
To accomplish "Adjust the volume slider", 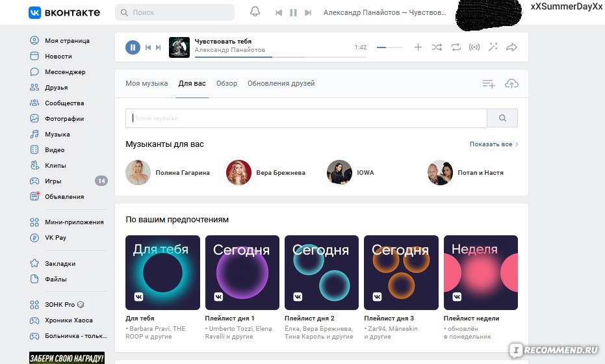I will pyautogui.click(x=390, y=47).
